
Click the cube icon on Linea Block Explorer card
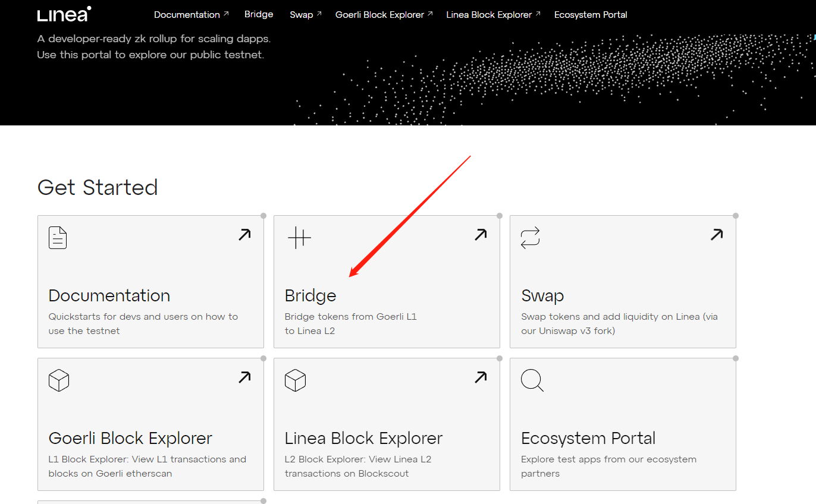(x=295, y=380)
